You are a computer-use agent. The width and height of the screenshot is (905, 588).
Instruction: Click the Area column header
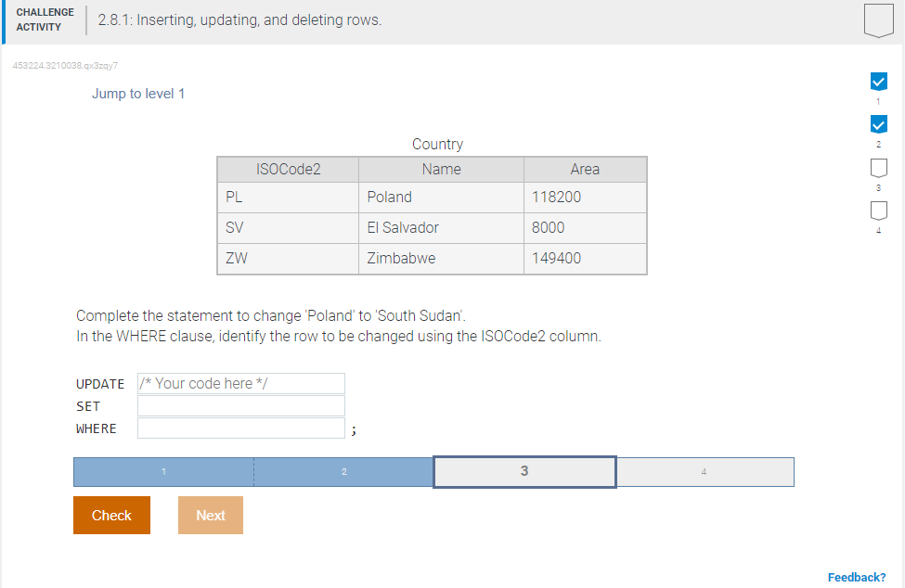tap(586, 170)
